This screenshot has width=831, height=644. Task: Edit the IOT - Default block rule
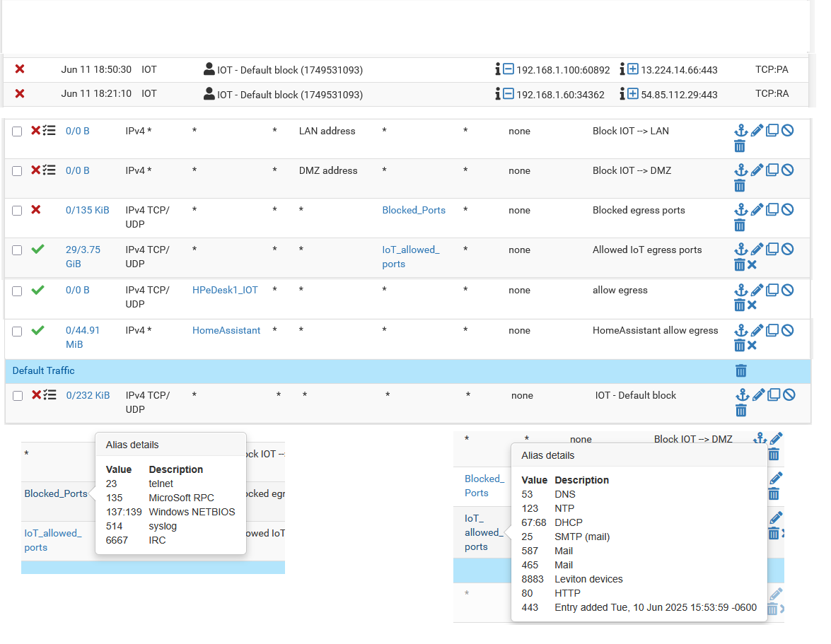[758, 394]
